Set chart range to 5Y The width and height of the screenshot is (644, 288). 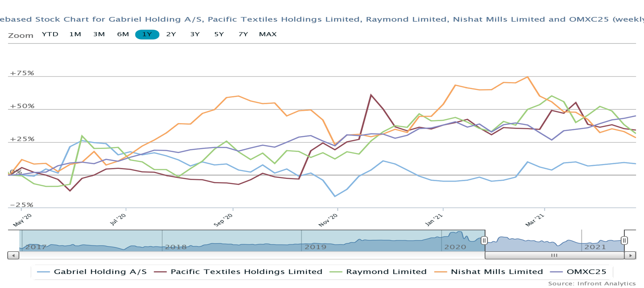(219, 34)
